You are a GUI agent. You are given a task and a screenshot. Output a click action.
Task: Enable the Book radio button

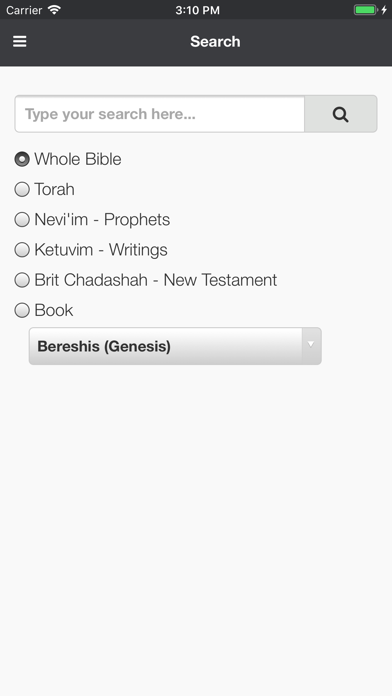(22, 310)
